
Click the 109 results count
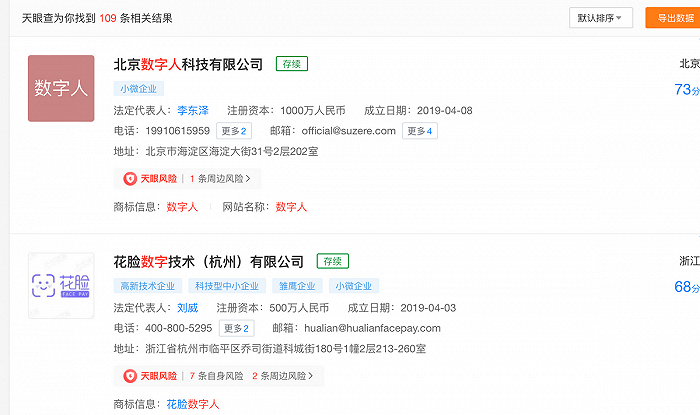click(108, 18)
